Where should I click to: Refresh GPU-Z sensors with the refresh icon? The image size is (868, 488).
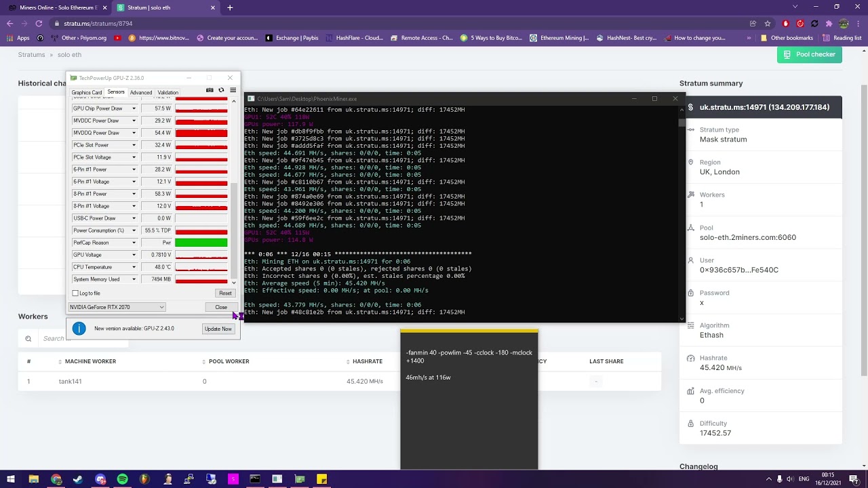point(221,90)
